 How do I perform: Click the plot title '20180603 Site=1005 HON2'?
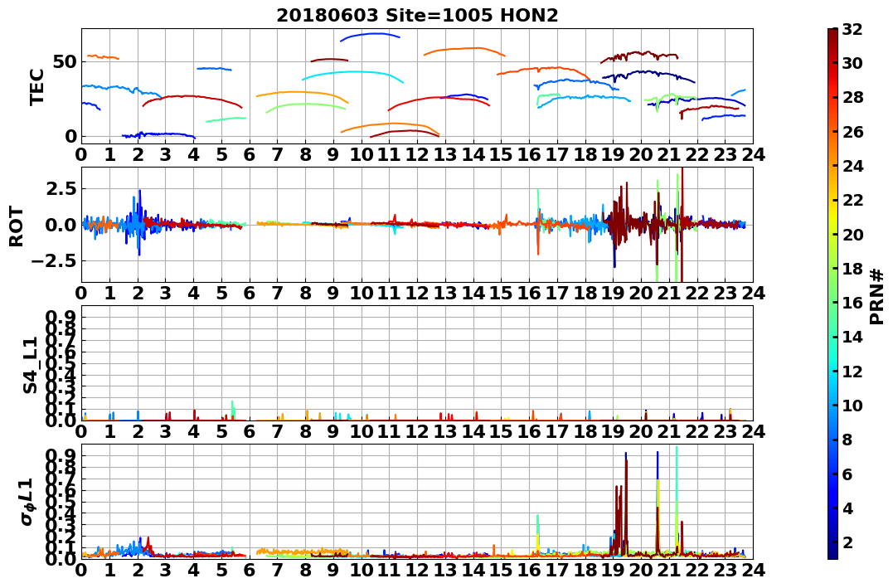coord(417,16)
